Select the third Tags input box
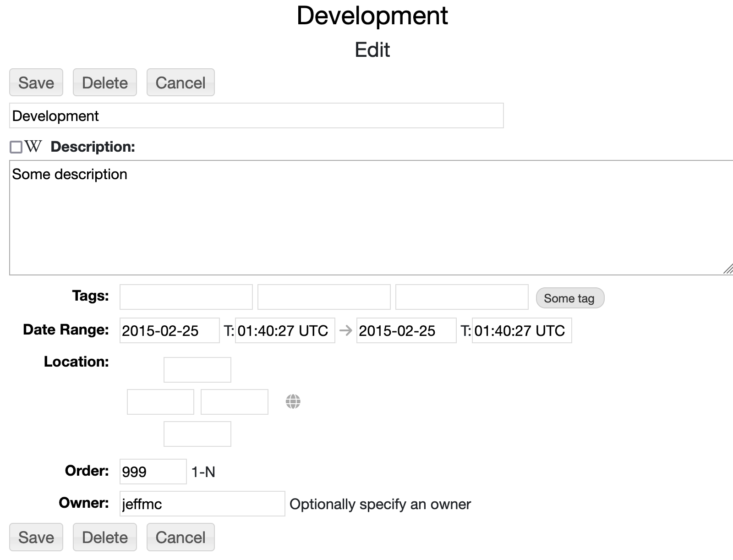This screenshot has height=560, width=733. 462,297
